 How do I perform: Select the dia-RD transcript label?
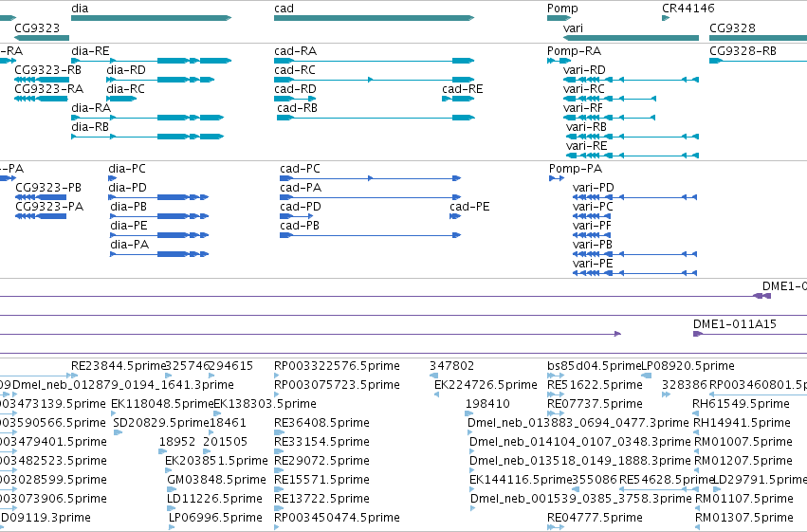(x=126, y=70)
